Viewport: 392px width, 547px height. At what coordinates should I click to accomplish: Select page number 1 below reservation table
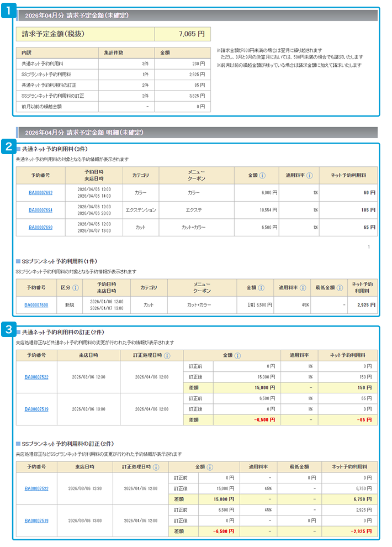[x=369, y=247]
